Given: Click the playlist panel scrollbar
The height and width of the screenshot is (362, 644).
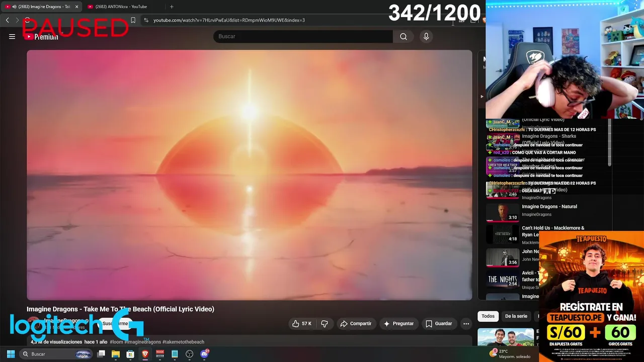Looking at the screenshot, I should [610, 143].
